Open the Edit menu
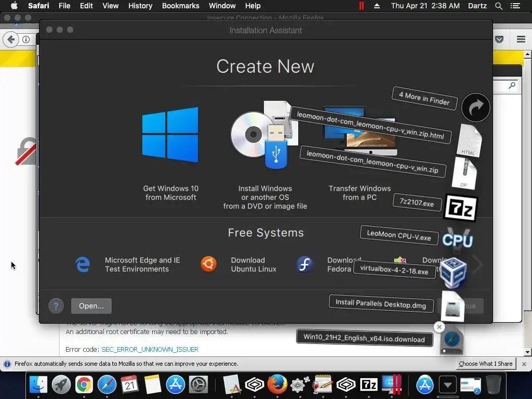This screenshot has width=532, height=399. (86, 6)
